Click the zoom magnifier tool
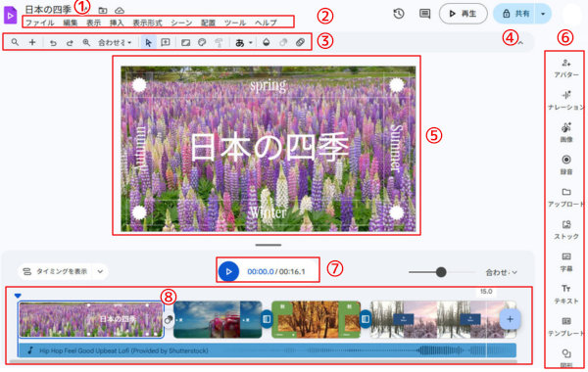The image size is (588, 372). (x=86, y=42)
